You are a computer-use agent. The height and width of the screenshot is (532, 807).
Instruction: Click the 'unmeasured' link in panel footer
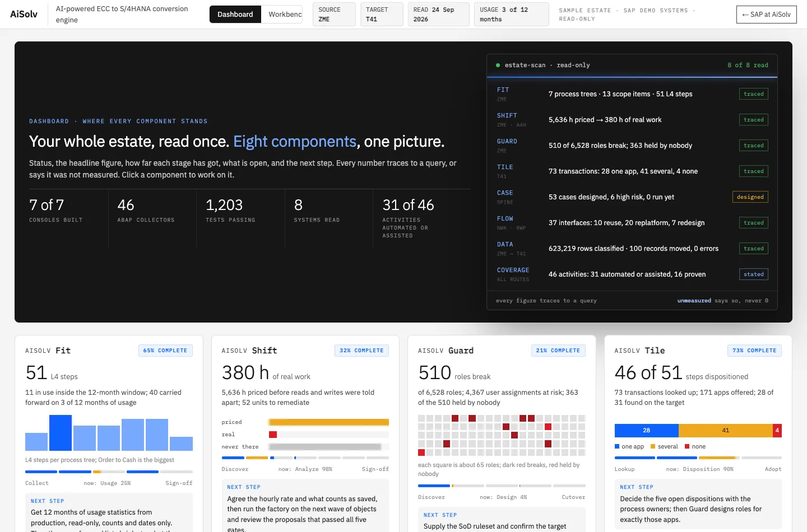pos(694,301)
